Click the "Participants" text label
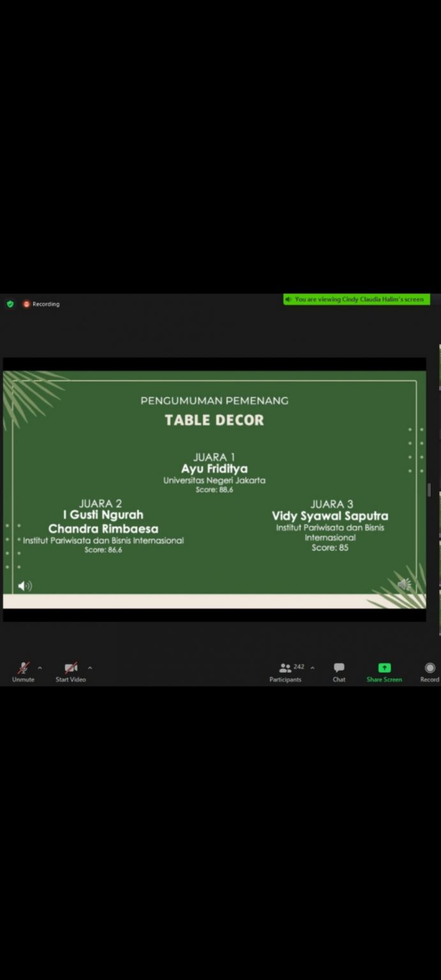This screenshot has height=980, width=441. coord(285,679)
